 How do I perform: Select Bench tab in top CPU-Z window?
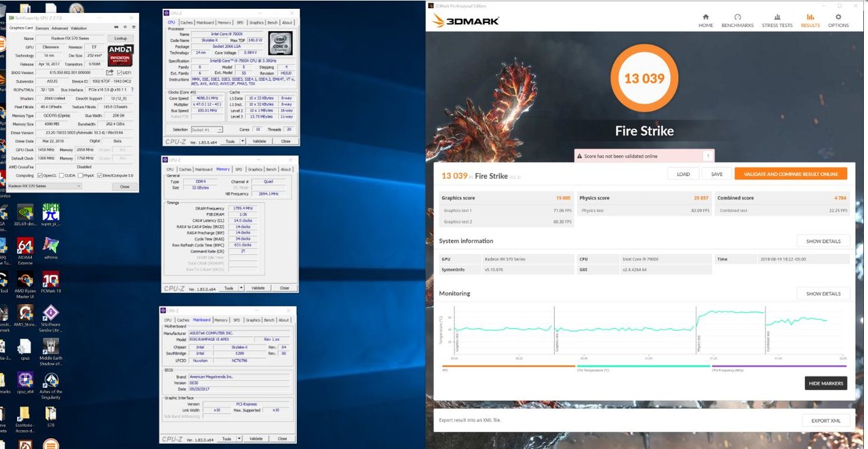pos(273,22)
